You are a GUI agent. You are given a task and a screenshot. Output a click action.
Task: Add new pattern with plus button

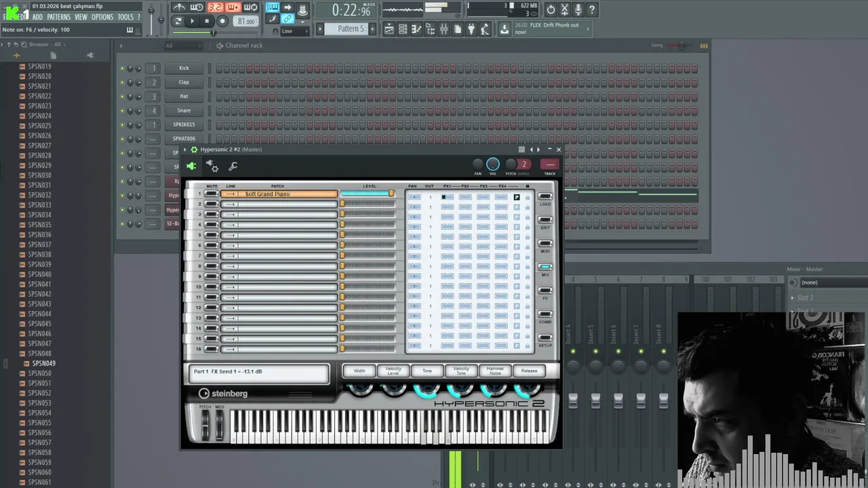pyautogui.click(x=372, y=28)
